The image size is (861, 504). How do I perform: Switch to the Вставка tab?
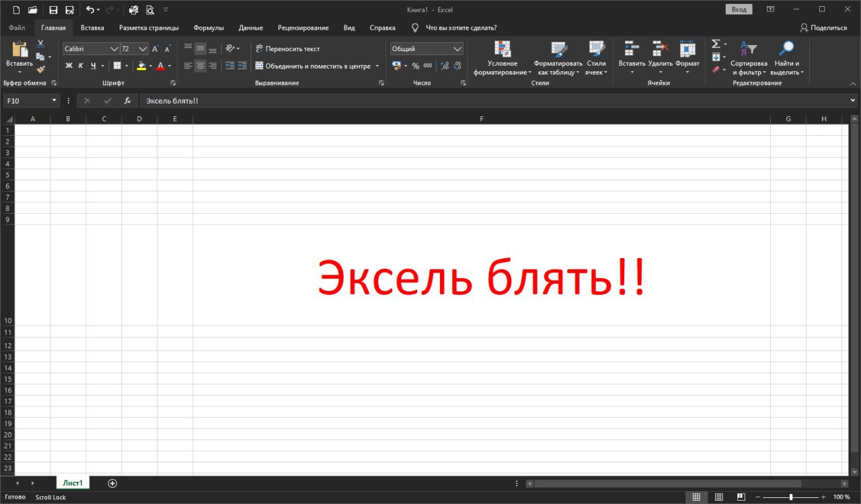(92, 28)
